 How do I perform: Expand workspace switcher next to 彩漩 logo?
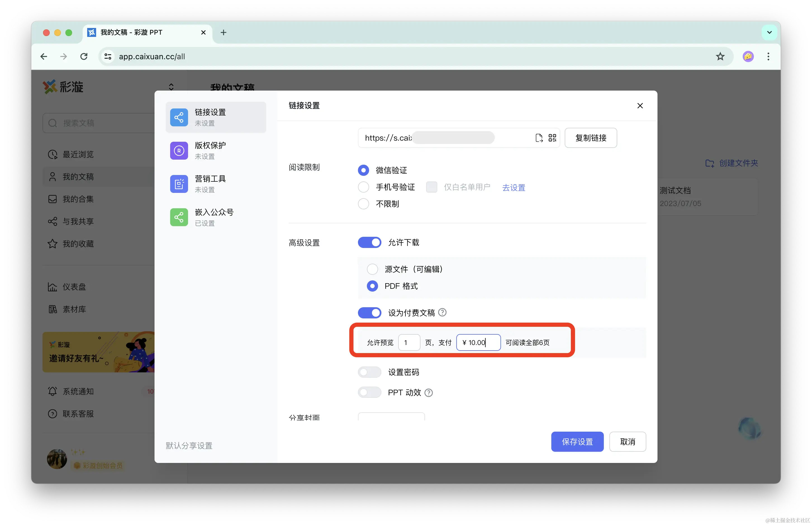tap(171, 87)
